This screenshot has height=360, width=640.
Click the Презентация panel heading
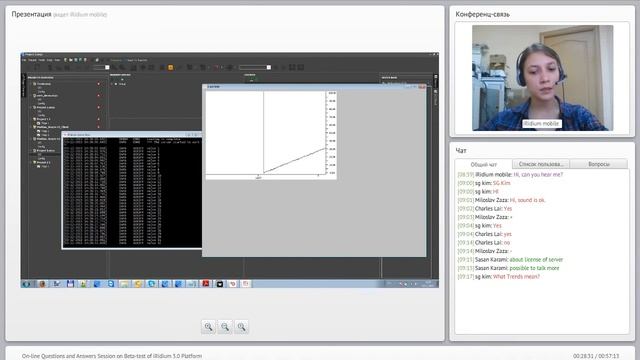[31, 14]
